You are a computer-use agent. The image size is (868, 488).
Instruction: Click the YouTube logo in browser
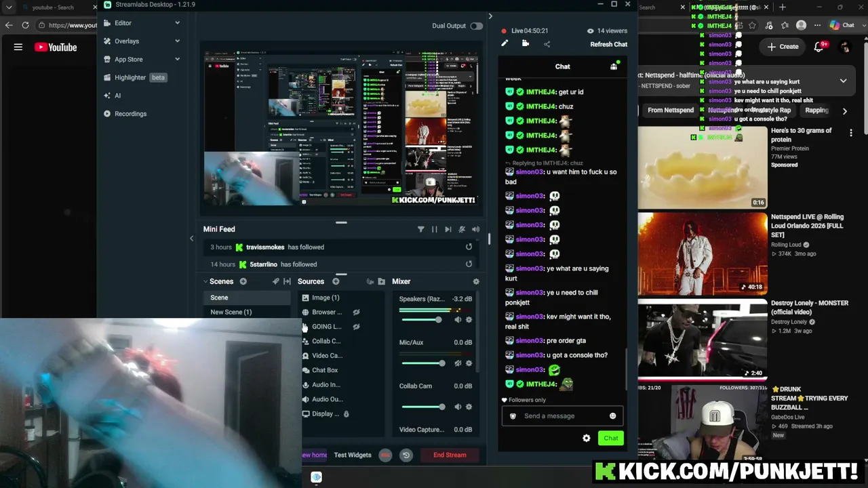tap(56, 47)
